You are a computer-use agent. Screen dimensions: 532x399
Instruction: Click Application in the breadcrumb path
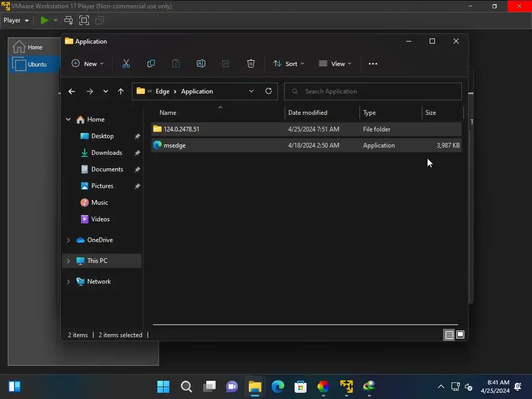[x=197, y=91]
